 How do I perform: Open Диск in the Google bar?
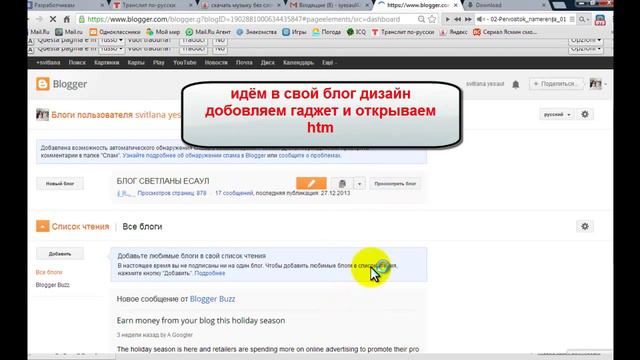pyautogui.click(x=268, y=62)
